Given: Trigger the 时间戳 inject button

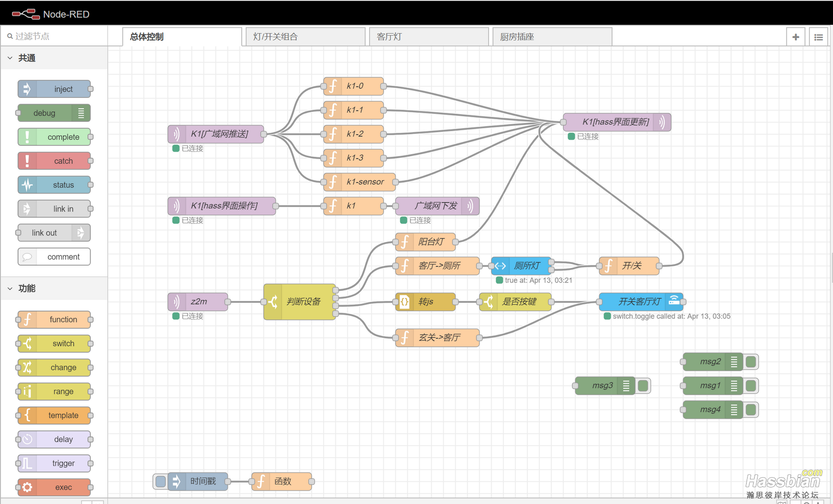Looking at the screenshot, I should [x=160, y=481].
